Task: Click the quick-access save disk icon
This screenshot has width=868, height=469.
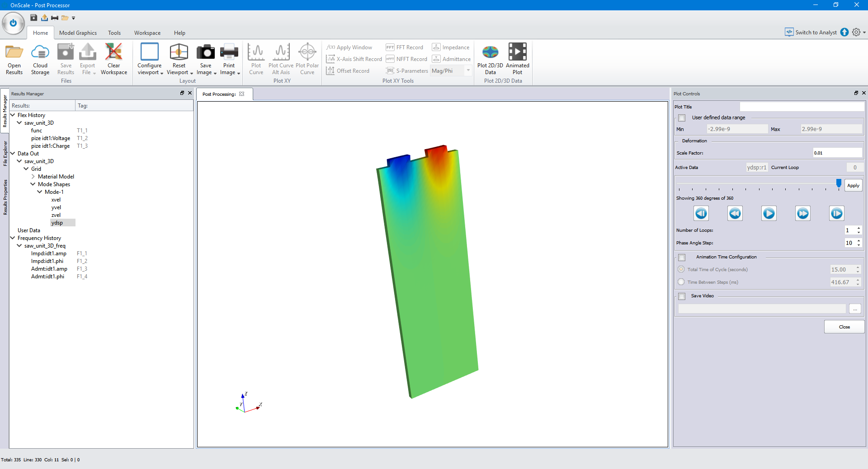Action: coord(34,18)
